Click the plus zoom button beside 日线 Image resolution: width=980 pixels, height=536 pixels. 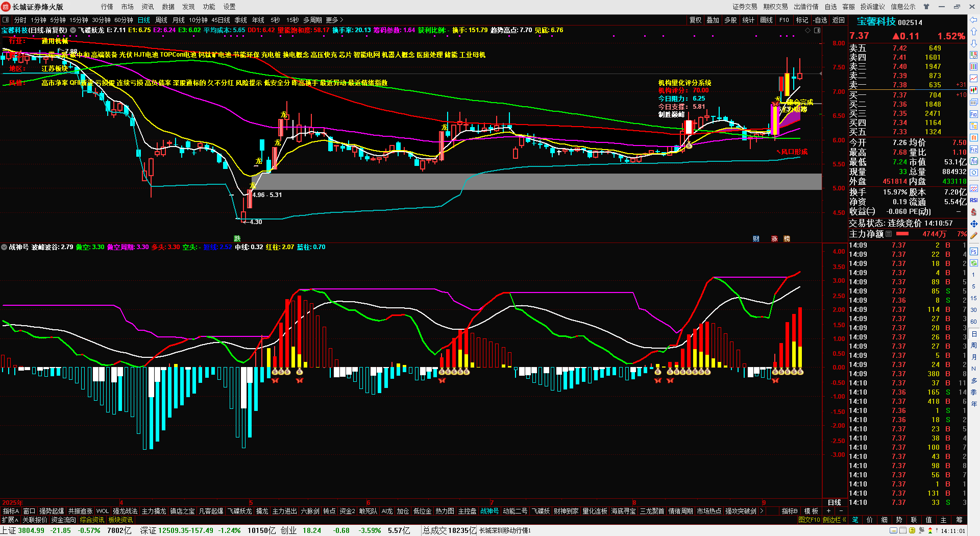[x=828, y=511]
